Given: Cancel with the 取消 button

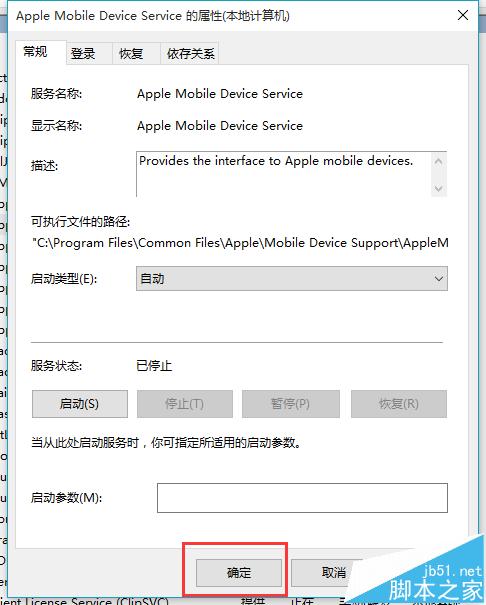Looking at the screenshot, I should (x=334, y=573).
